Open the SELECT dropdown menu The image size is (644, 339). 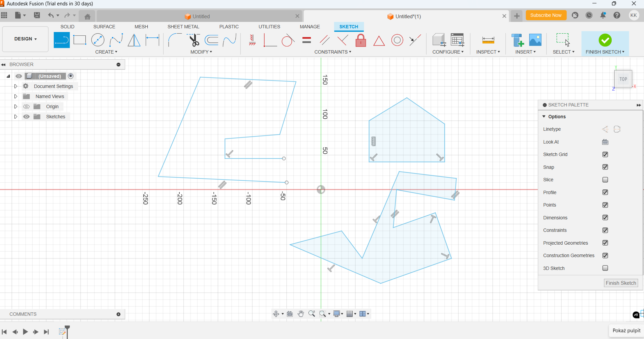[563, 52]
